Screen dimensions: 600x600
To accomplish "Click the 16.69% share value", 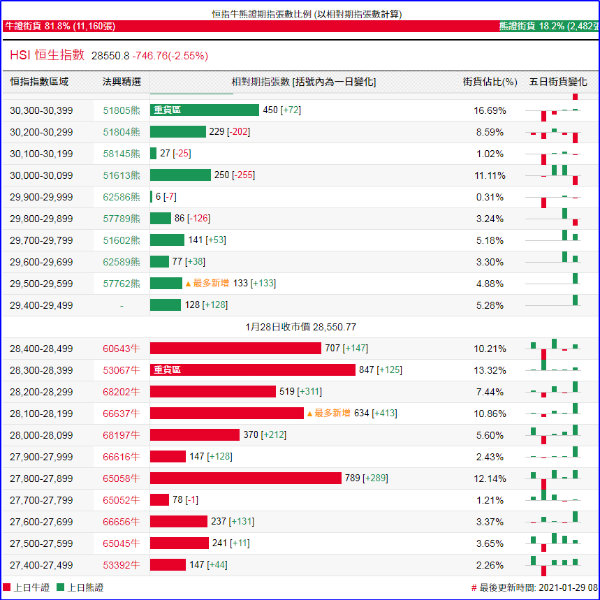I will tap(490, 111).
